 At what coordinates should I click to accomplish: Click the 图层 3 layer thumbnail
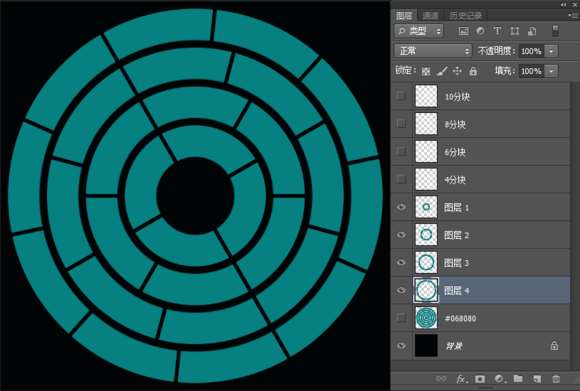426,262
